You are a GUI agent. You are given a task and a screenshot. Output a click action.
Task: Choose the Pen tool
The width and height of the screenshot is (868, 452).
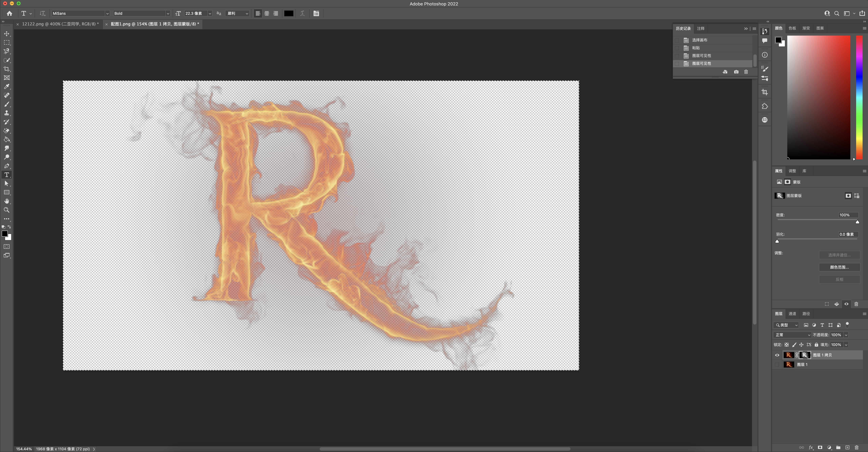[7, 166]
